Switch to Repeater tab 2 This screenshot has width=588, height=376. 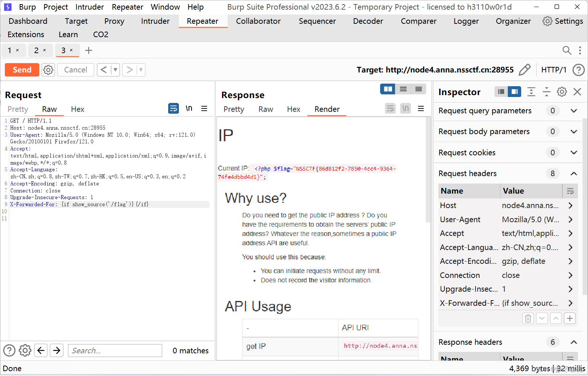[36, 51]
